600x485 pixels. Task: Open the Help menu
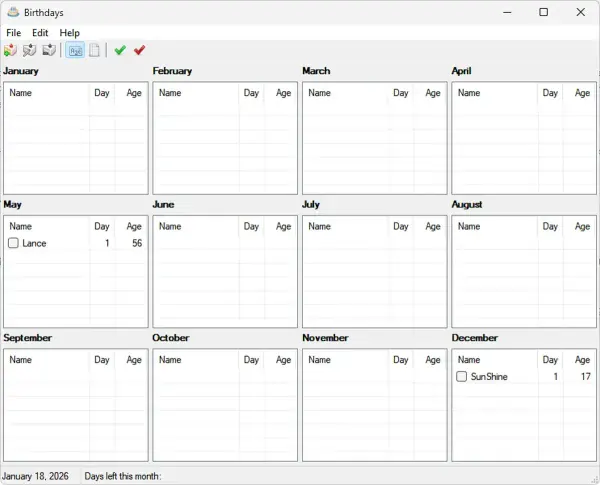70,33
